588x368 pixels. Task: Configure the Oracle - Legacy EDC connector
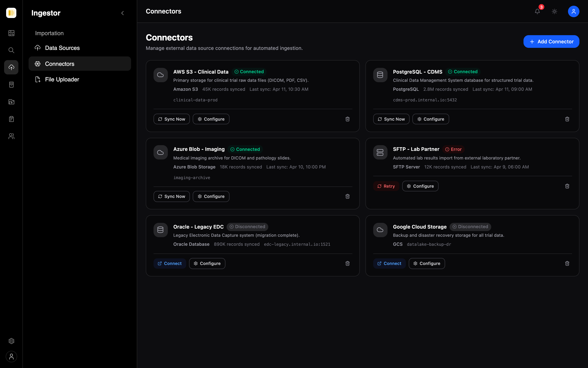(x=207, y=264)
